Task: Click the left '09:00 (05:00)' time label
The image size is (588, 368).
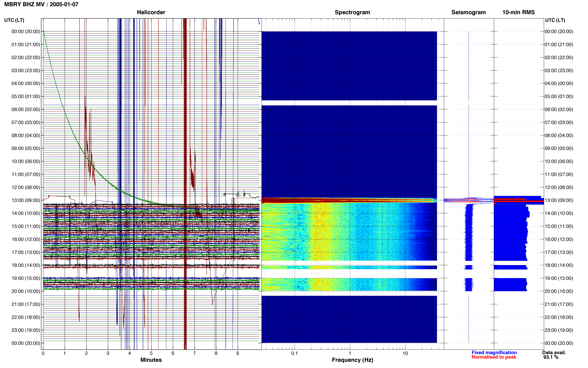Action: pyautogui.click(x=26, y=148)
